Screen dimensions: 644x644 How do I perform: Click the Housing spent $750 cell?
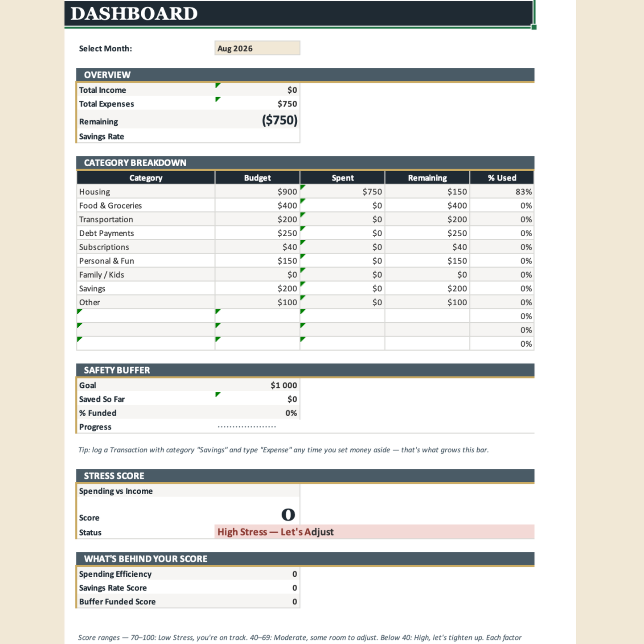[342, 192]
